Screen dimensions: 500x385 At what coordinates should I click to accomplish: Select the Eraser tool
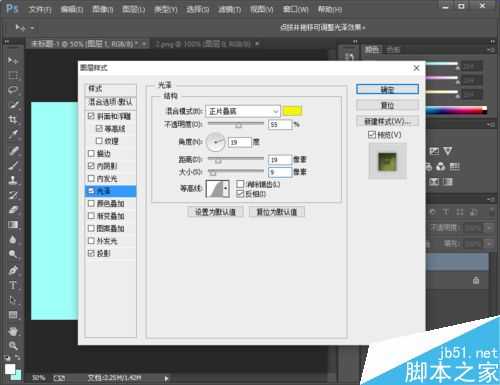(x=13, y=210)
